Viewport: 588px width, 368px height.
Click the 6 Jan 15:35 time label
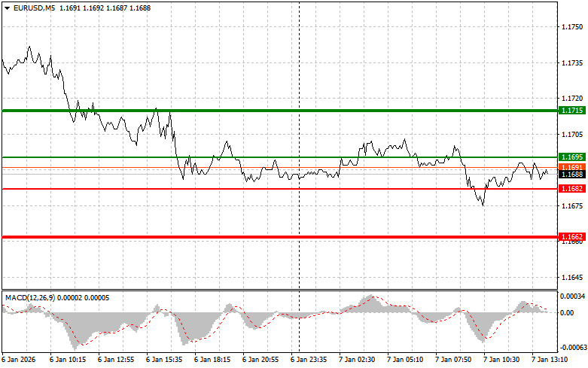(164, 360)
